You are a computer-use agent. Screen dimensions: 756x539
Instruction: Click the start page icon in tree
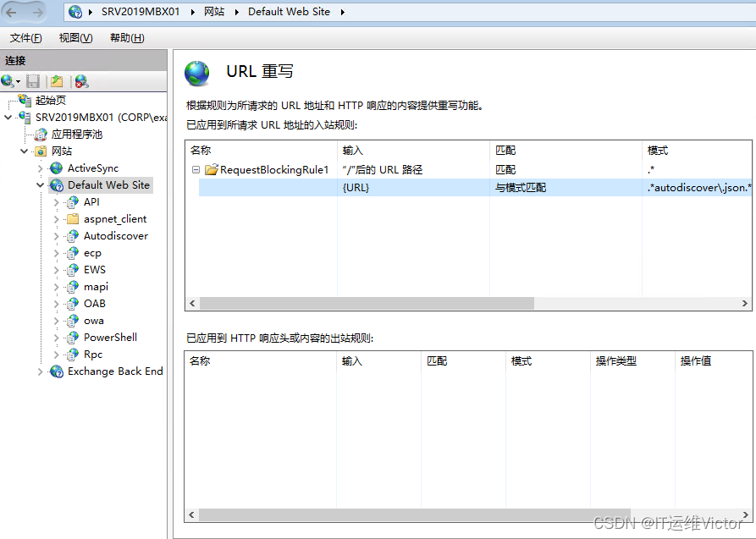click(25, 100)
